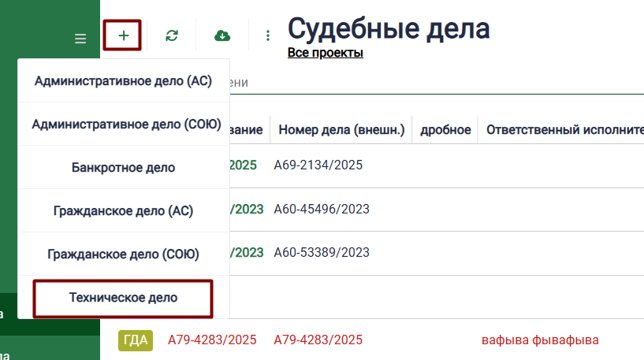
Task: Open the three-dot more options menu
Action: click(268, 35)
